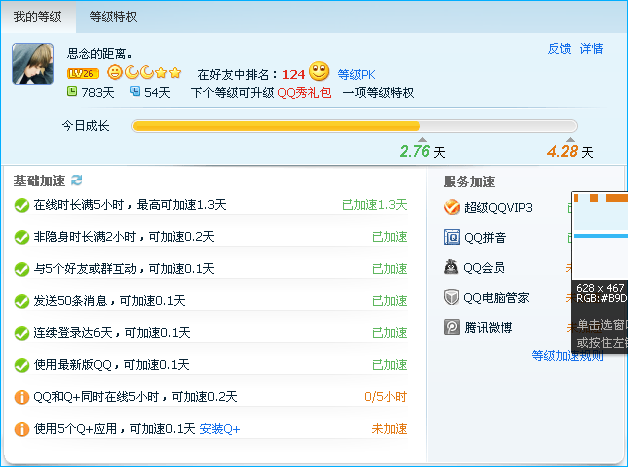Click the 腾讯微博 service icon

click(x=452, y=327)
